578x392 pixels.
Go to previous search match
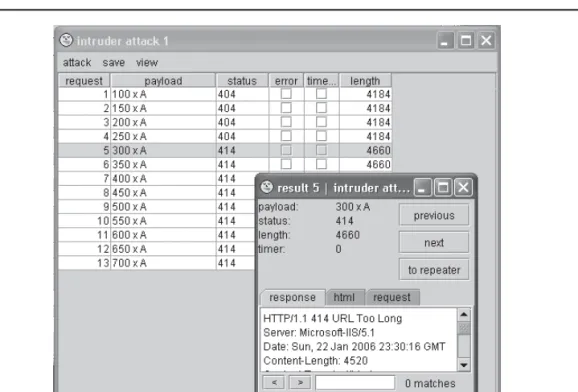[x=274, y=382]
